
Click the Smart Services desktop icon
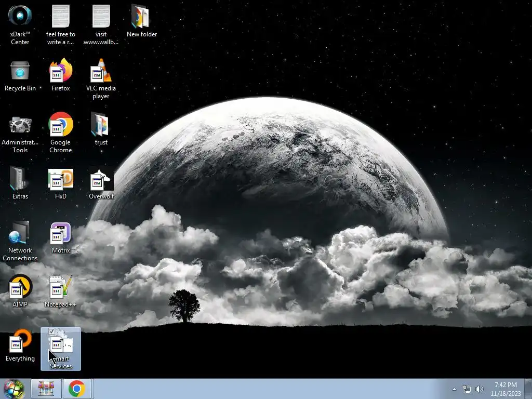[x=61, y=349]
